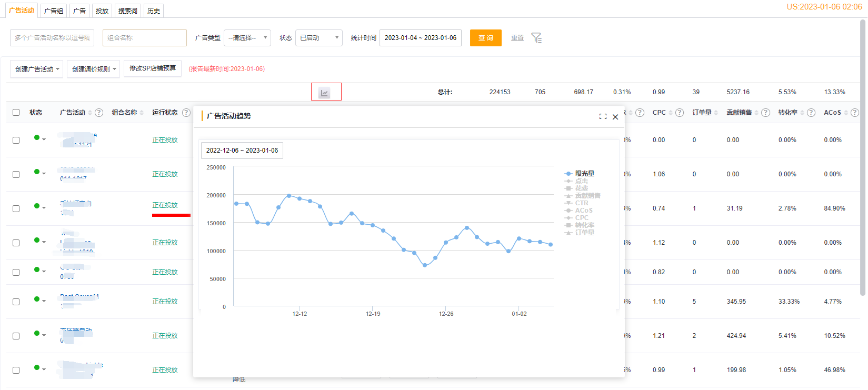The height and width of the screenshot is (390, 868).
Task: Switch to the 搜索词 tab
Action: coord(128,11)
